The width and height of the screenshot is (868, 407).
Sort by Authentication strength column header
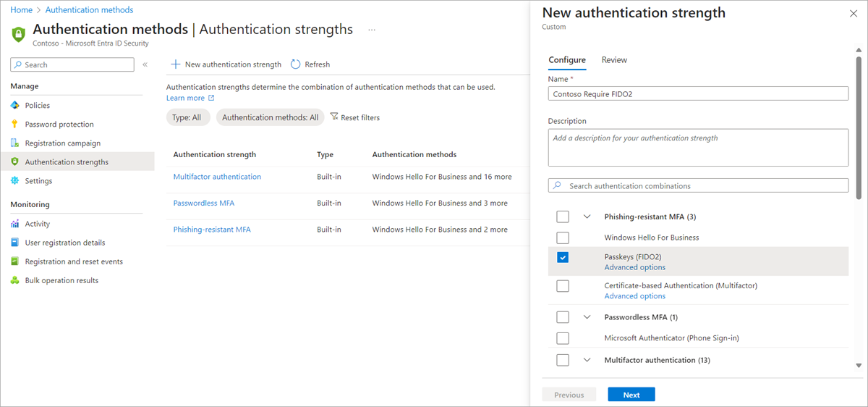[x=215, y=154]
